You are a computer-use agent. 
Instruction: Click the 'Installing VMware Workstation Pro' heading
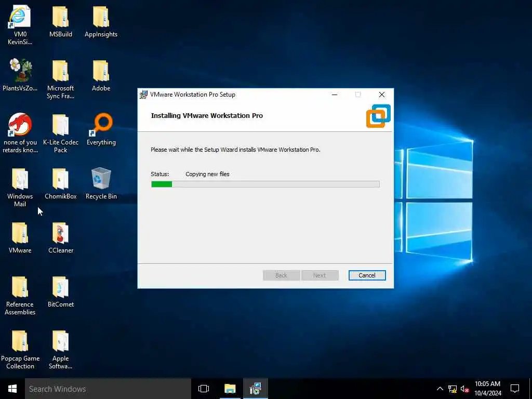pyautogui.click(x=207, y=116)
